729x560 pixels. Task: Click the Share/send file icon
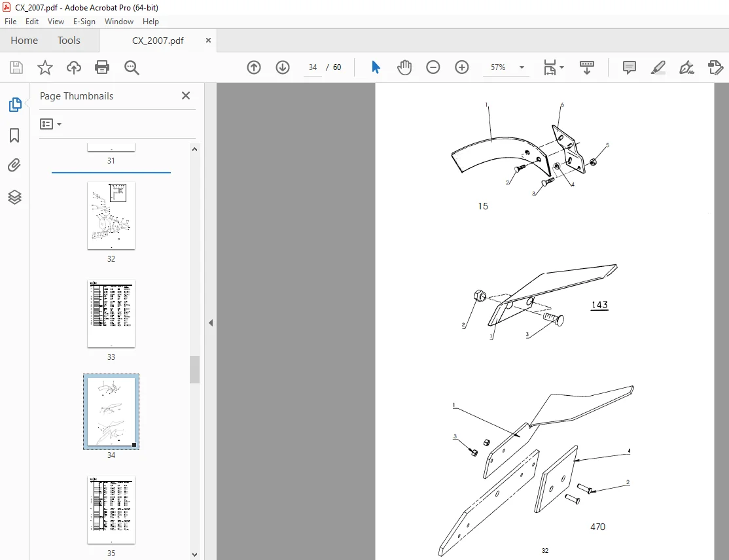(715, 67)
